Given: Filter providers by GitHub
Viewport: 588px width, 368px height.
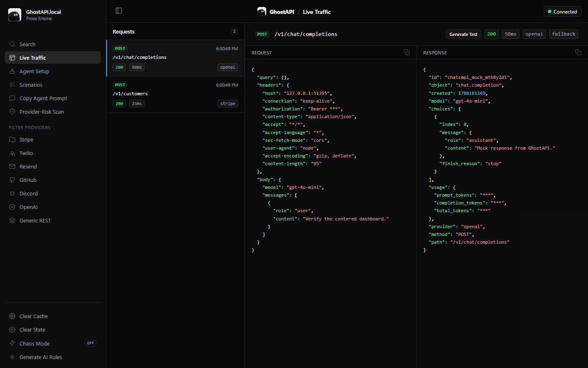Looking at the screenshot, I should pos(53,180).
